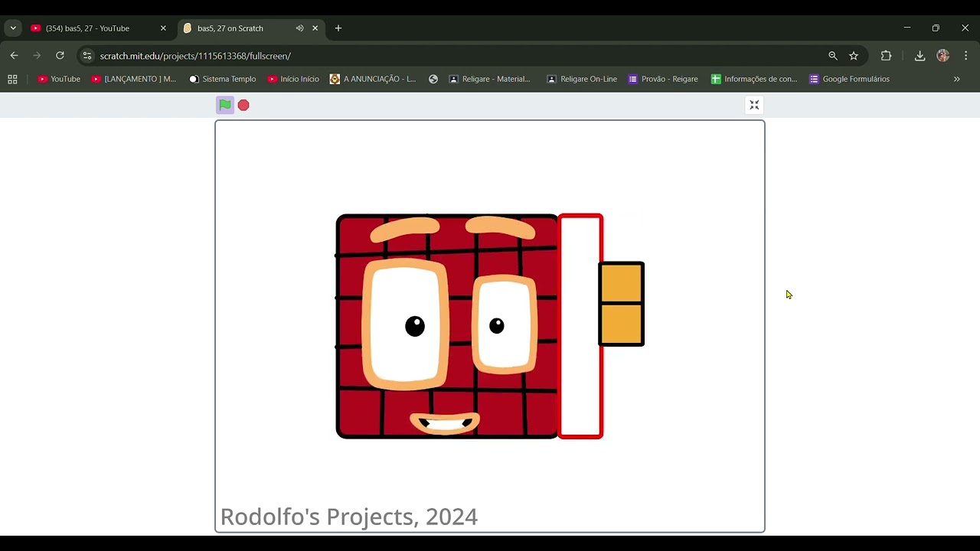Open the YouTube bookmark
Viewport: 980px width, 551px height.
point(59,79)
